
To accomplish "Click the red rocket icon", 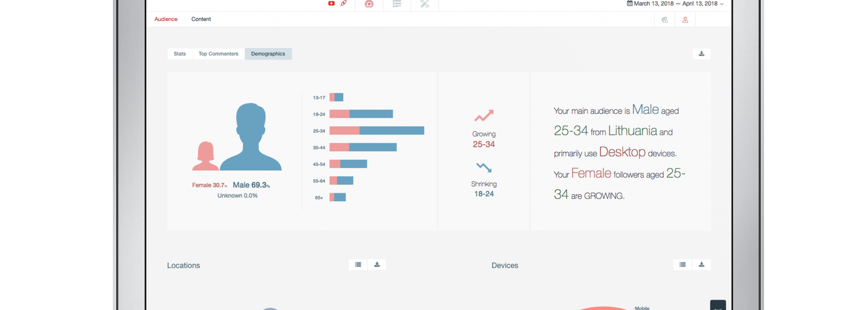I will tap(344, 3).
